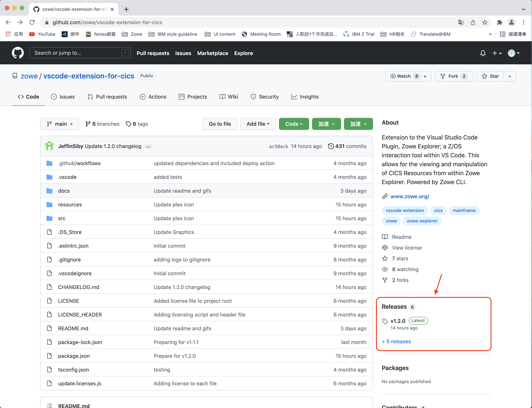Expand the commit message ellipsis
The image size is (532, 408).
[148, 146]
